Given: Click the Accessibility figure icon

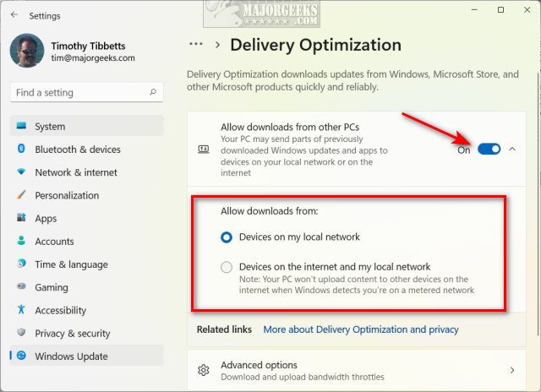Looking at the screenshot, I should (x=21, y=309).
